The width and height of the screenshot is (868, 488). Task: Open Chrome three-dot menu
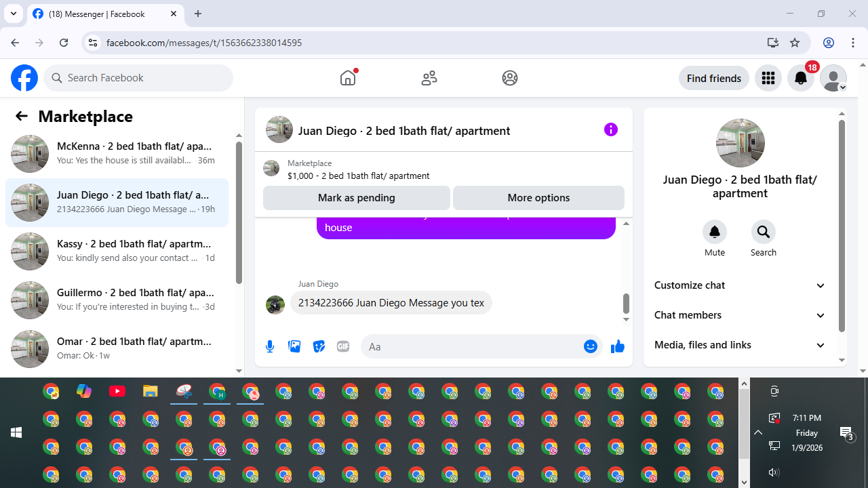tap(853, 43)
